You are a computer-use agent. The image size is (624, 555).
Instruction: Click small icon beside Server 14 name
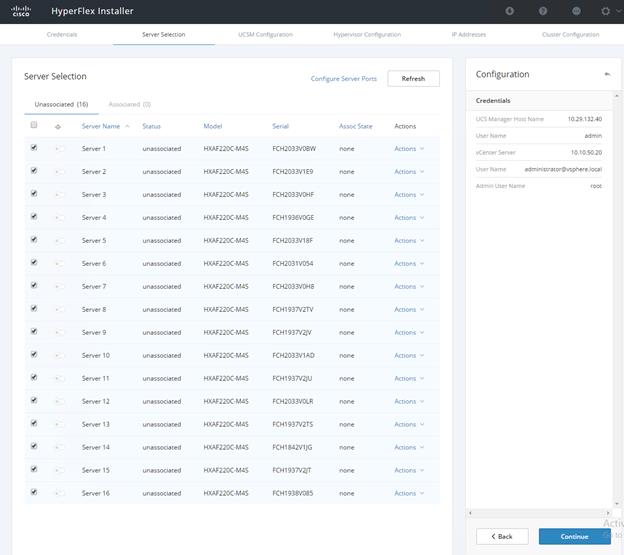[x=59, y=448]
